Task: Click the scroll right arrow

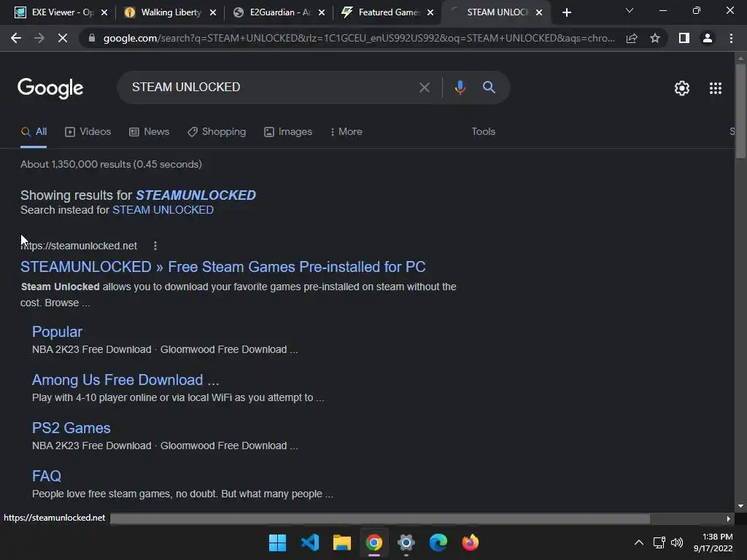Action: click(728, 518)
